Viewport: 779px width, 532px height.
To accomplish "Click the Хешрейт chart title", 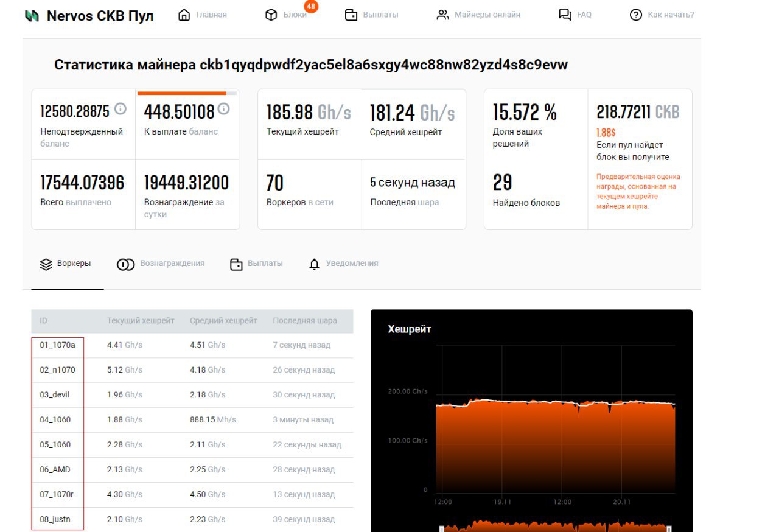I will coord(410,329).
